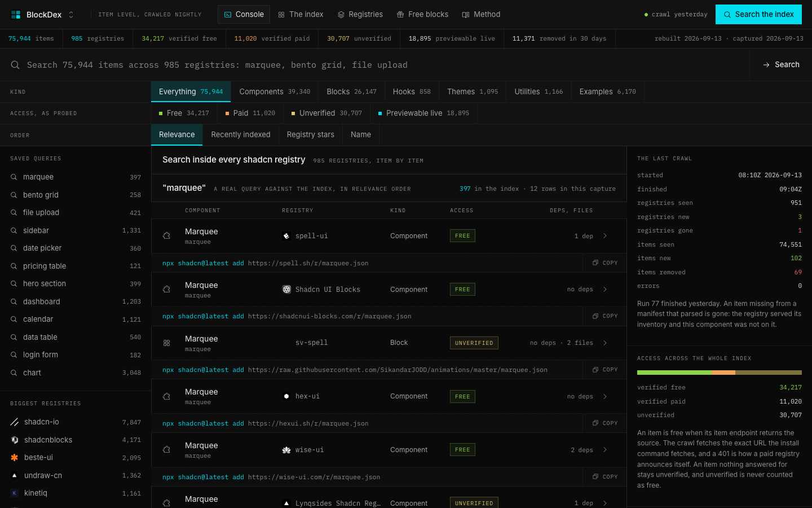The height and width of the screenshot is (508, 812).
Task: Toggle the Paid access filter
Action: click(x=250, y=113)
